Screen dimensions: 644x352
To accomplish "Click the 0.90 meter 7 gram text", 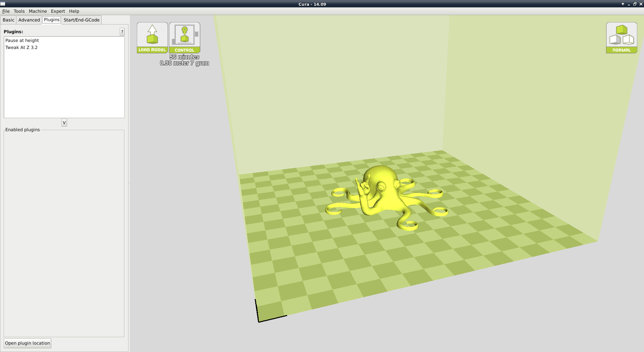I will [x=184, y=63].
